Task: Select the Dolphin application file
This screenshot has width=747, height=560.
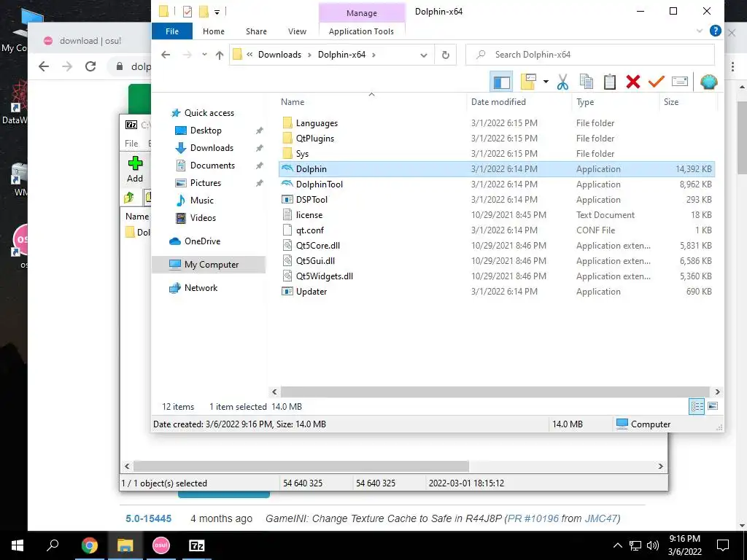Action: point(496,169)
